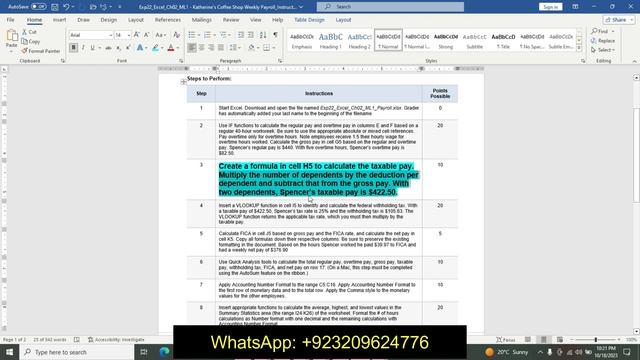The height and width of the screenshot is (360, 640).
Task: Open the font name dropdown
Action: click(x=110, y=36)
